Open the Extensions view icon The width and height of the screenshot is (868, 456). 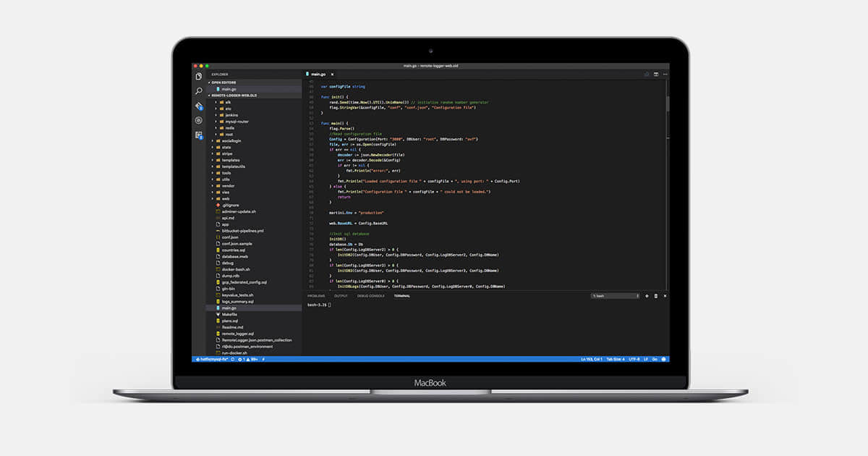[x=199, y=135]
